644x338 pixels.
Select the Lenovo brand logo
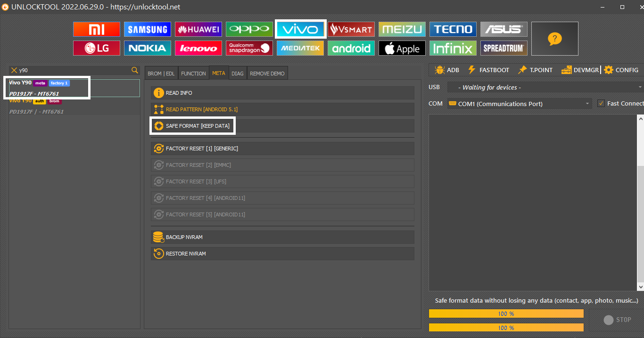(x=198, y=48)
